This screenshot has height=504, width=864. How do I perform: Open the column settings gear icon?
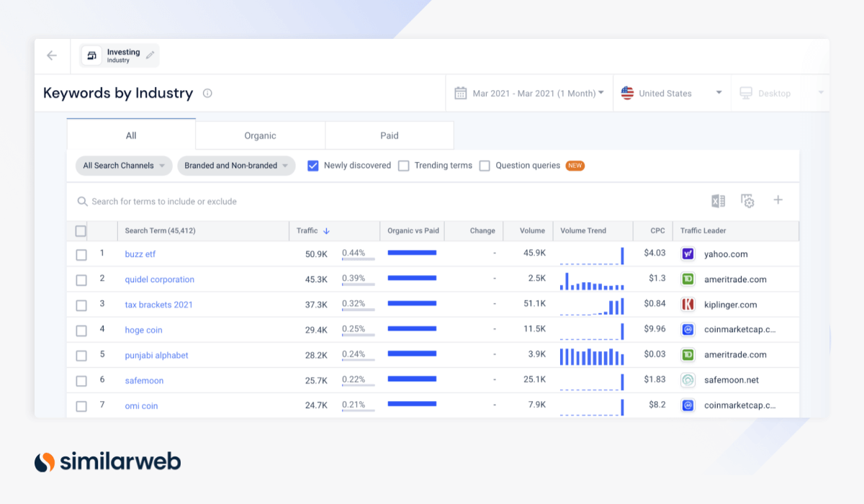click(x=747, y=202)
